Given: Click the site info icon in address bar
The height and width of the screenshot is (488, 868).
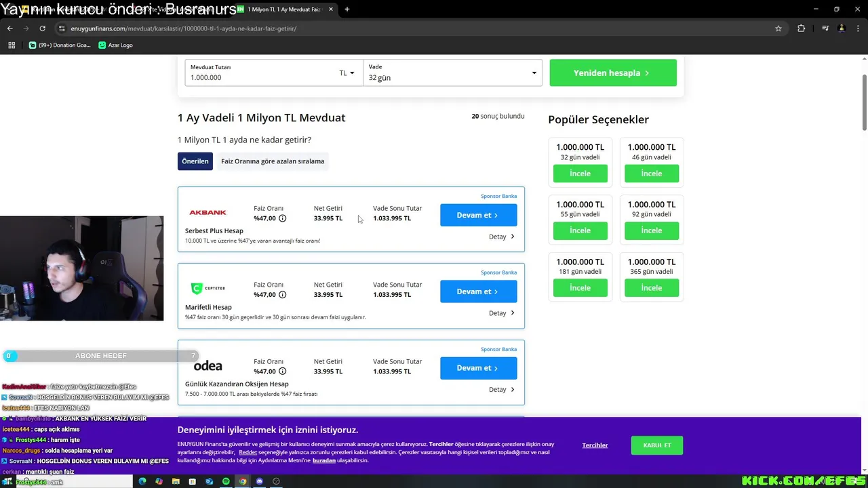Looking at the screenshot, I should coord(62,28).
